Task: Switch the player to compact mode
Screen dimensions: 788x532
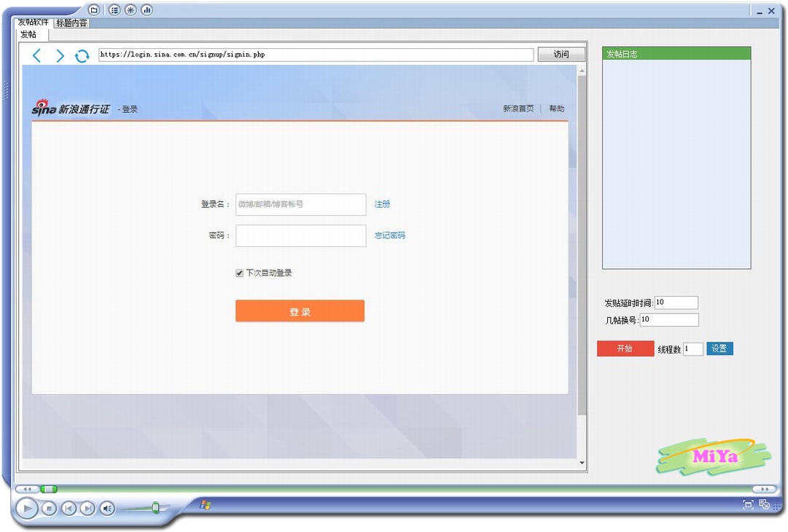Action: click(x=765, y=504)
